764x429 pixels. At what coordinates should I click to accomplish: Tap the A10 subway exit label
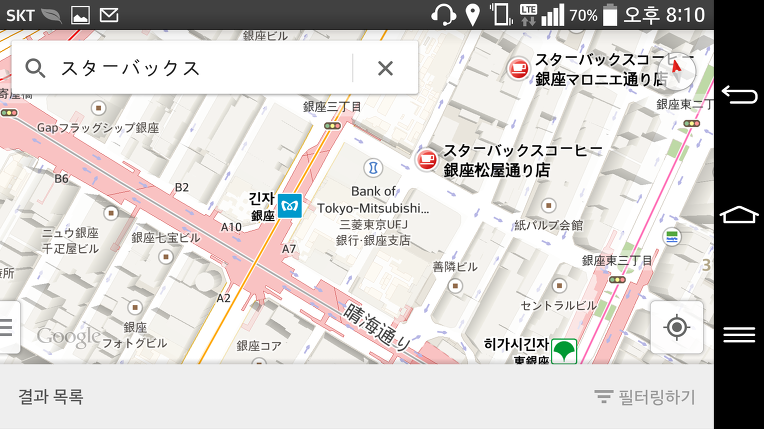231,227
